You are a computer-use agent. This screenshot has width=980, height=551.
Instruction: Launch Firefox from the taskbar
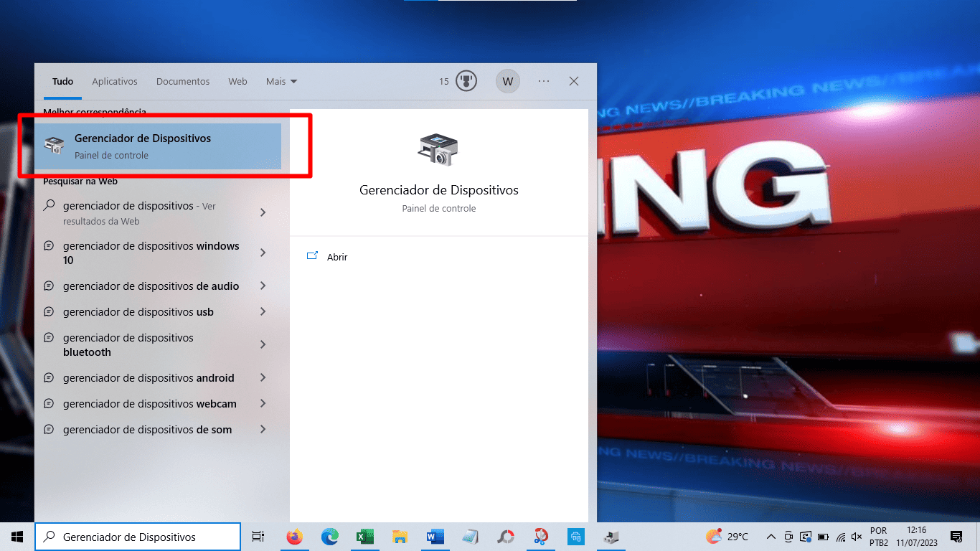click(294, 536)
